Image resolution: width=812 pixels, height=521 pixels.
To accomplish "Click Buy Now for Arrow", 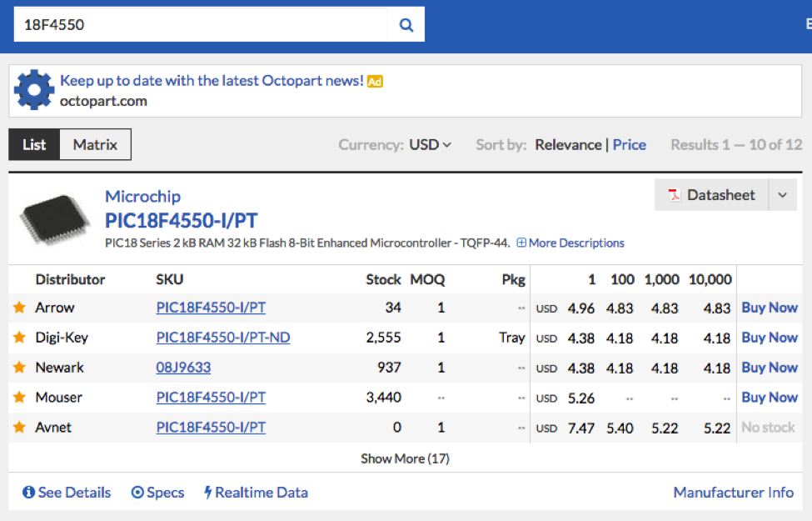I will pos(770,308).
